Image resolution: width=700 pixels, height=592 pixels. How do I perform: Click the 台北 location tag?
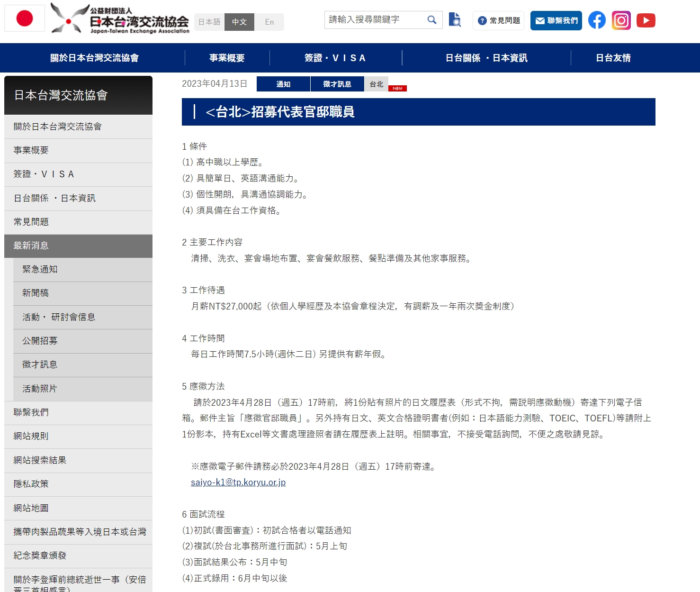[x=377, y=84]
